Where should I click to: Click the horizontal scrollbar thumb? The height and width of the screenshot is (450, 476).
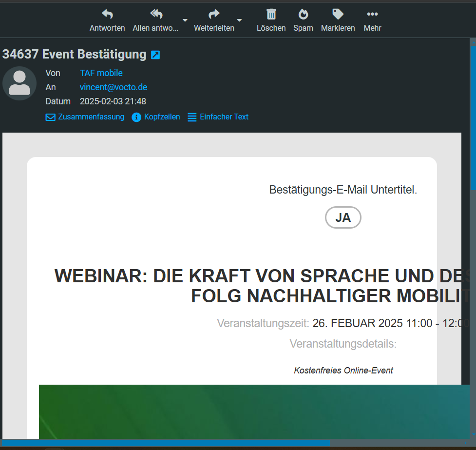(x=166, y=443)
